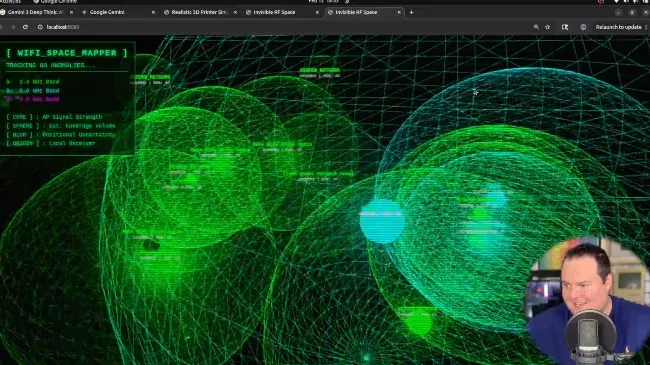Open the Chrome three-dot menu
This screenshot has width=650, height=365.
pyautogui.click(x=646, y=27)
